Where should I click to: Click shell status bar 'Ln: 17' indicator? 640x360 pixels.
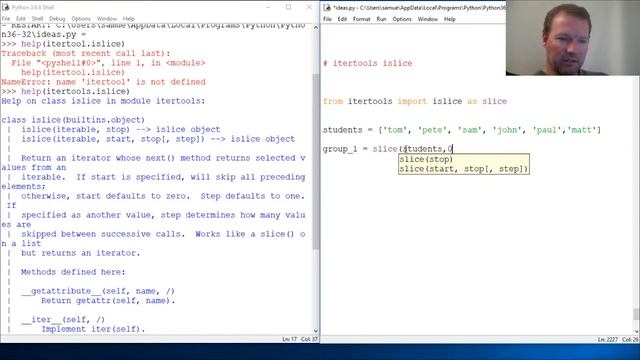289,339
